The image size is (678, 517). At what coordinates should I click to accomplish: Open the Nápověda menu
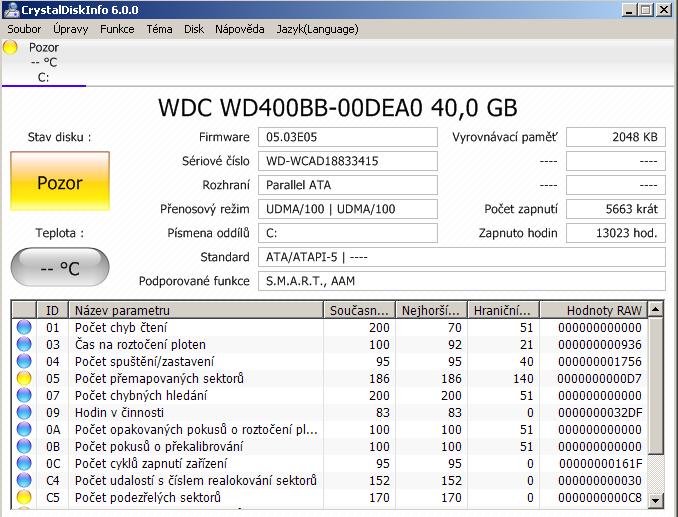click(x=240, y=29)
